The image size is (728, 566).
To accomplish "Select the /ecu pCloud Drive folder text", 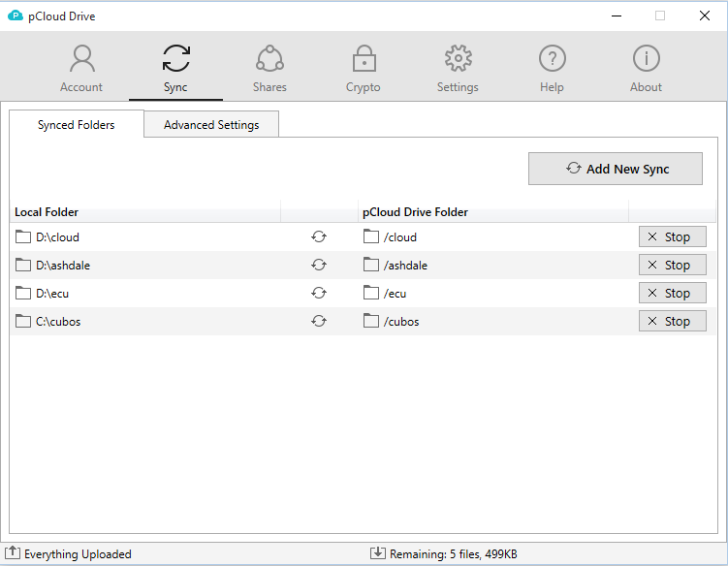I will (x=396, y=294).
